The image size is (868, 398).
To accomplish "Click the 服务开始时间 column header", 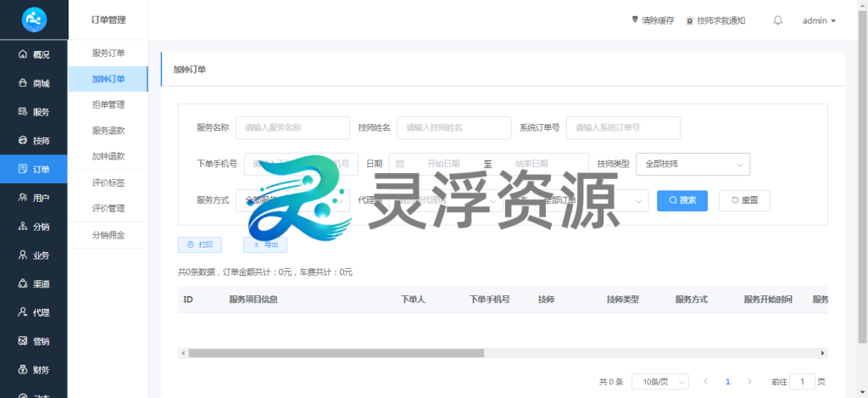I will (x=768, y=300).
